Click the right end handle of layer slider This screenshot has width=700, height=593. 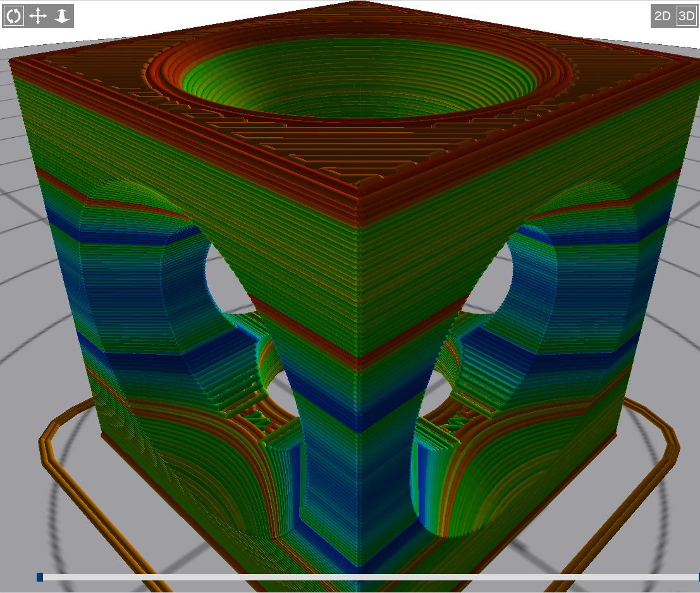(697, 577)
